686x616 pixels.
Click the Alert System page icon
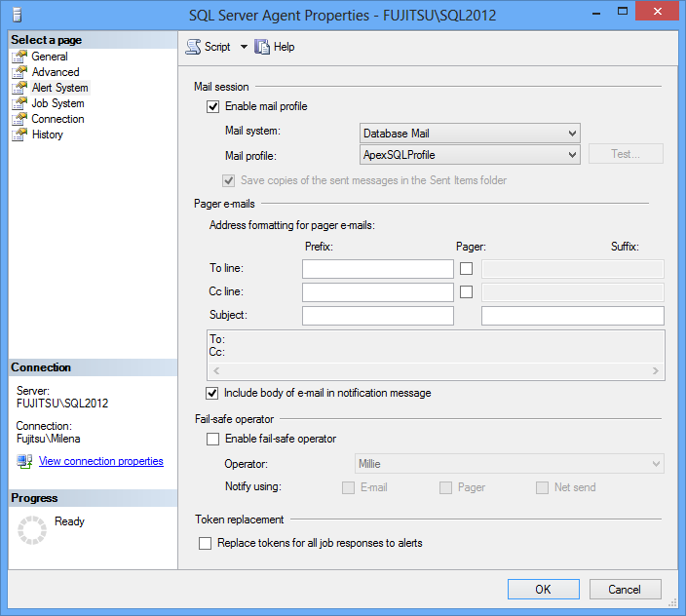tap(19, 88)
